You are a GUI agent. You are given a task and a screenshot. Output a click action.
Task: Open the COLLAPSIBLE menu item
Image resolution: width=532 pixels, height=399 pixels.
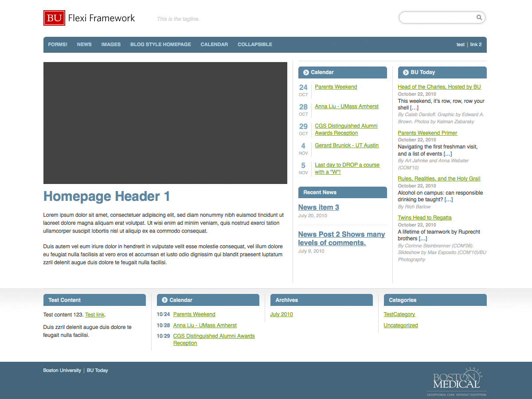pos(255,44)
